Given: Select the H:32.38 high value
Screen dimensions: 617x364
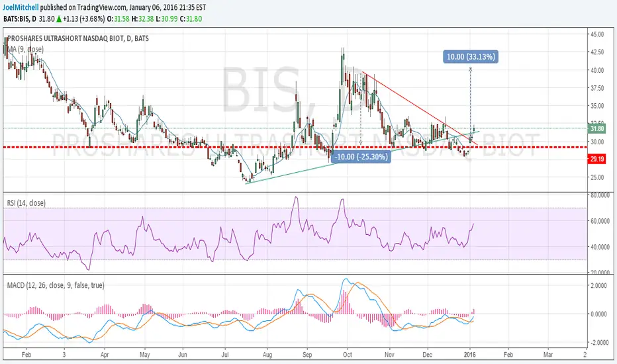Looking at the screenshot, I should [142, 19].
